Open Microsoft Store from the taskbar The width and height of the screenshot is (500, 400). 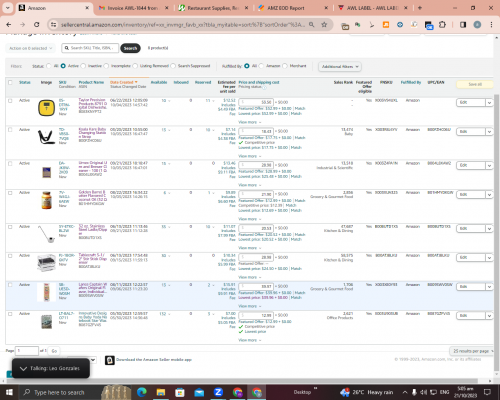pyautogui.click(x=180, y=392)
